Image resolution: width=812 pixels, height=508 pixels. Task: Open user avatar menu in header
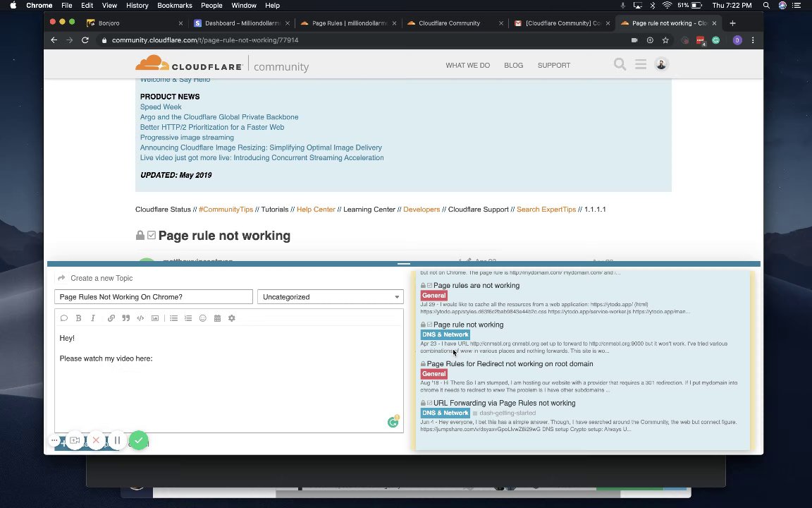(661, 64)
